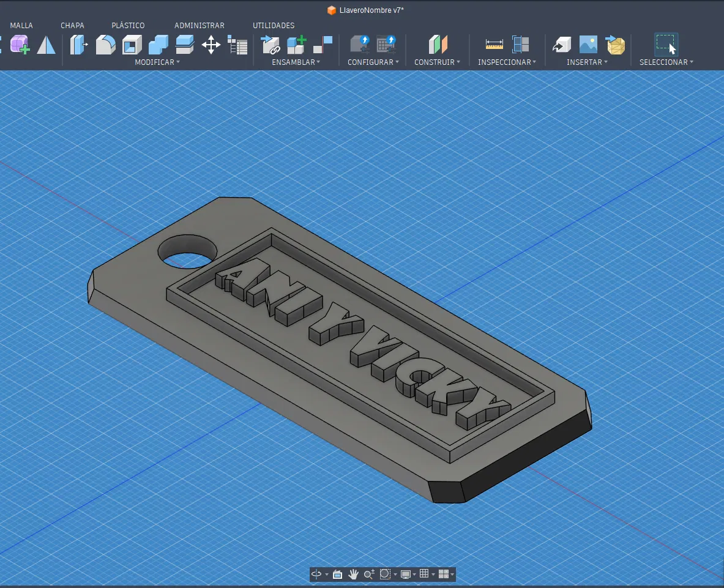Image resolution: width=724 pixels, height=588 pixels.
Task: Expand the MODIFICAR dropdown menu
Action: click(157, 62)
